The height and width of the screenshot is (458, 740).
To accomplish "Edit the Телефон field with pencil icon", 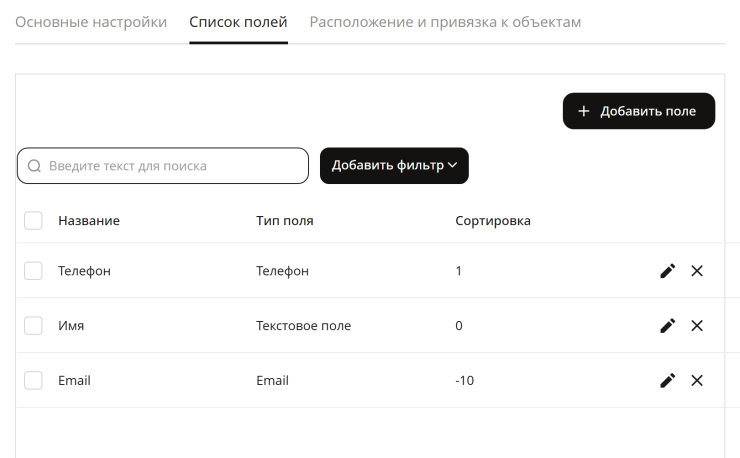I will [667, 271].
